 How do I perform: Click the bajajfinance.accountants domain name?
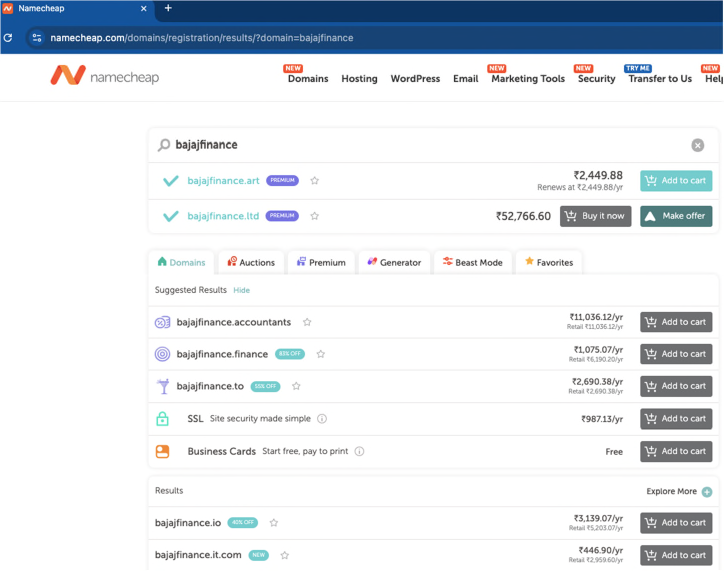click(234, 322)
